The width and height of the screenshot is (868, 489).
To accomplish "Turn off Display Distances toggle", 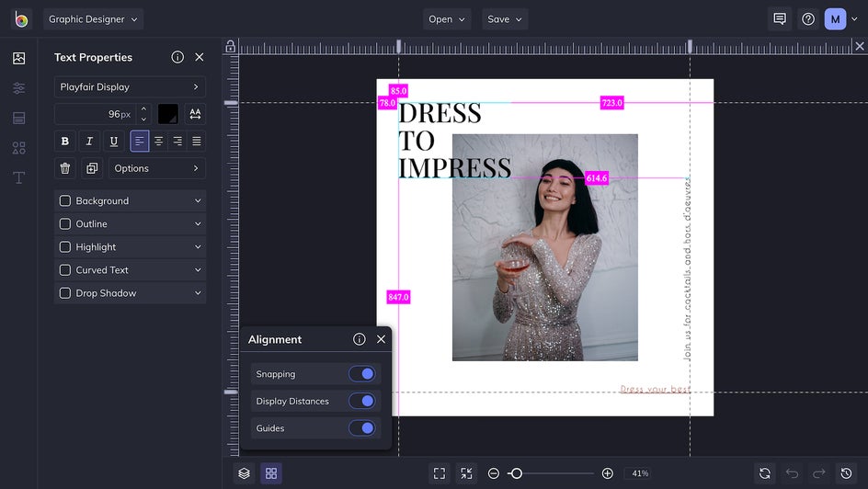I will point(362,402).
